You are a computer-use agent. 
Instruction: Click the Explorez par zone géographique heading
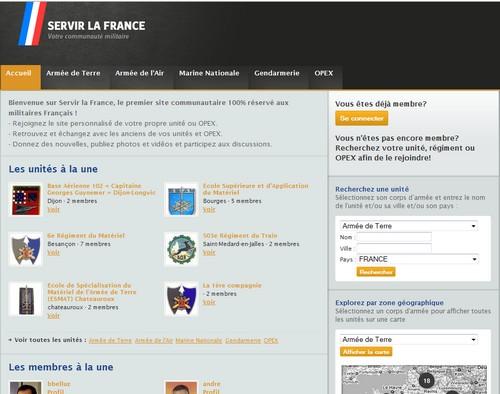click(x=389, y=303)
